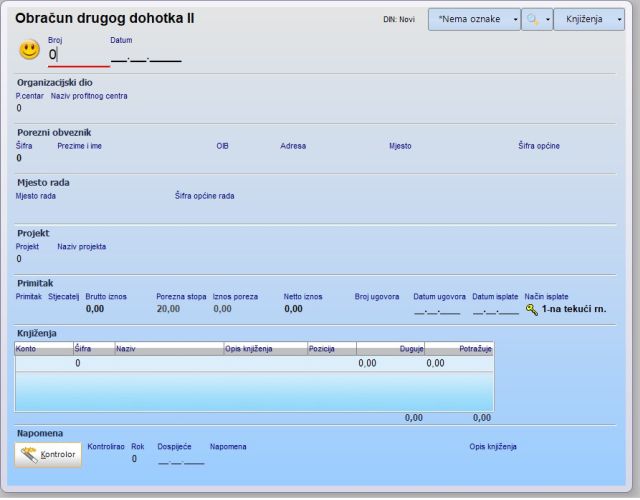Click the Opis knjiženja column header
Image resolution: width=640 pixels, height=500 pixels.
click(x=264, y=349)
